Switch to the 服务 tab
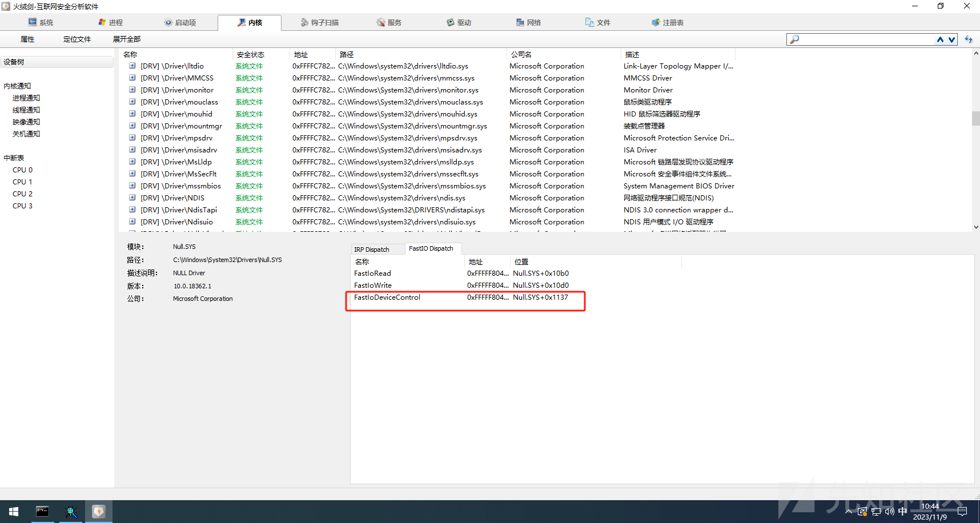This screenshot has height=523, width=980. (389, 23)
